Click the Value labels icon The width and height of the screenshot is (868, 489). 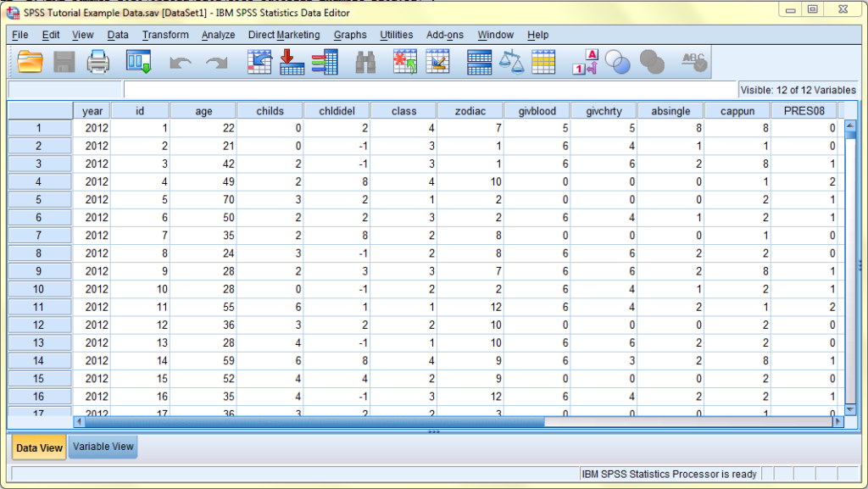coord(585,62)
